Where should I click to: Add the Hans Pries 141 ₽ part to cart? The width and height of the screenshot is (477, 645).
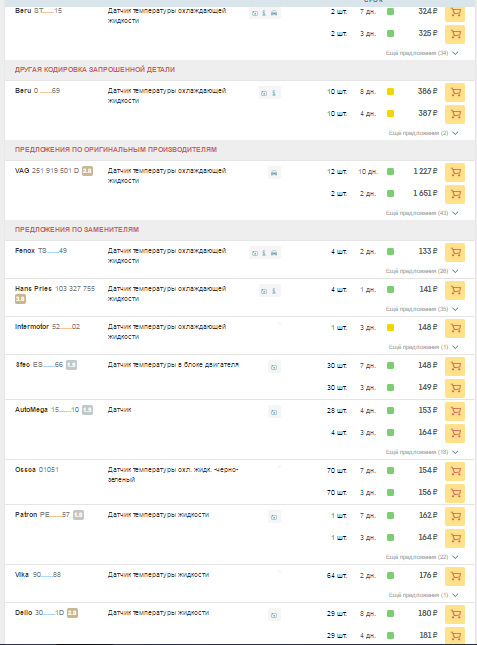(x=455, y=290)
